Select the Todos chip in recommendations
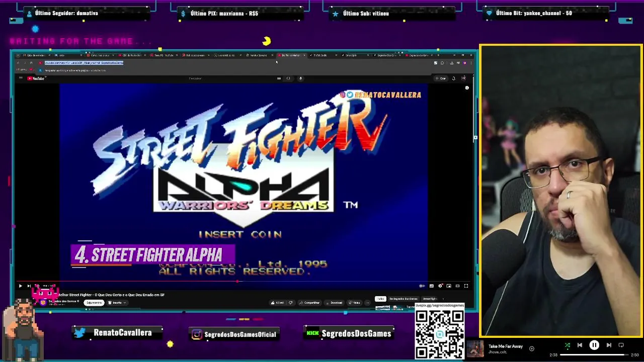The height and width of the screenshot is (362, 644). click(380, 299)
